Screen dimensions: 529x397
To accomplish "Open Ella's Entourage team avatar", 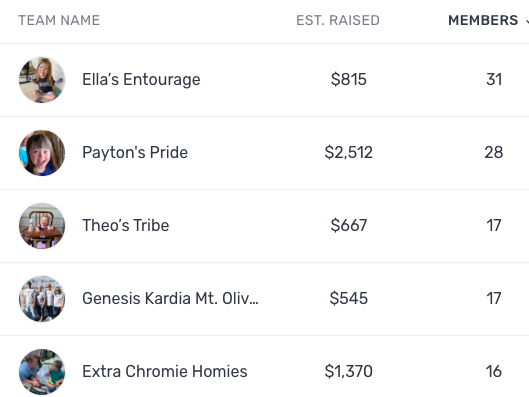I will click(x=42, y=80).
